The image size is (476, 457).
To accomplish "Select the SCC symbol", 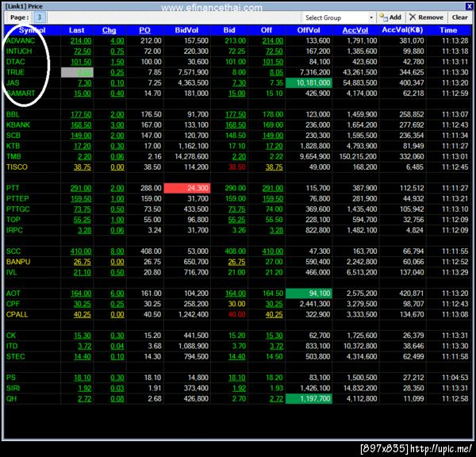I will [13, 252].
